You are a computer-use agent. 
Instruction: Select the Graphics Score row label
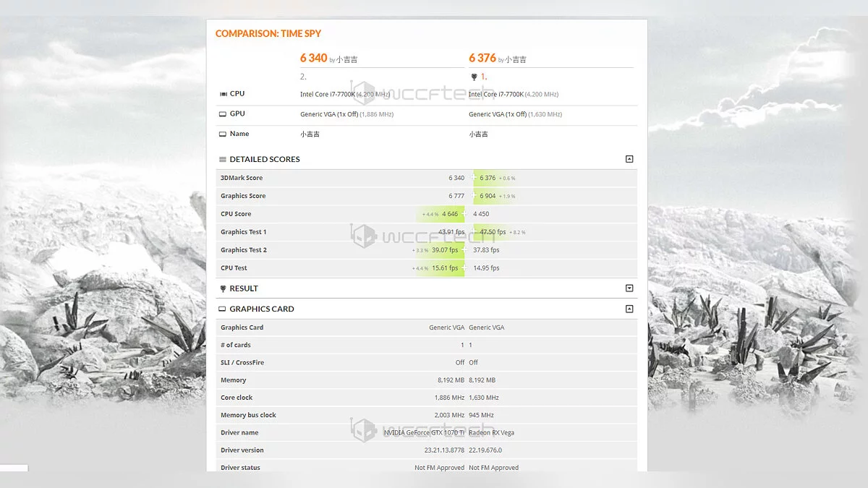tap(243, 196)
